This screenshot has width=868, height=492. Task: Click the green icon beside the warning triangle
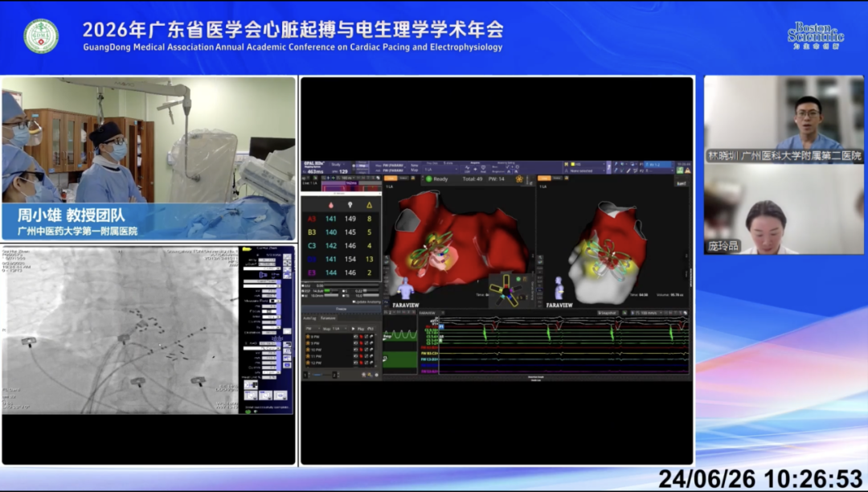click(680, 170)
